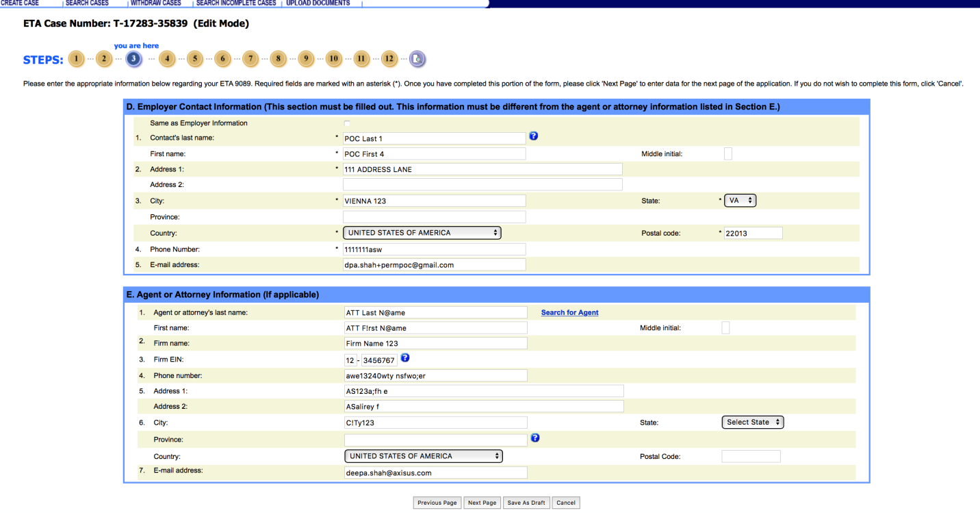
Task: Go to Search Cases menu item
Action: pos(87,3)
